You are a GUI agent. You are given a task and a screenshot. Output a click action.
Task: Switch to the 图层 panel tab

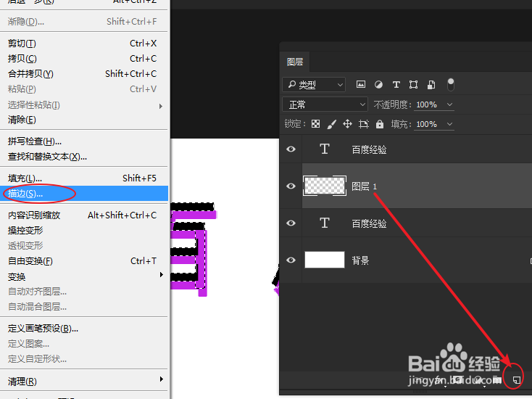coord(295,62)
